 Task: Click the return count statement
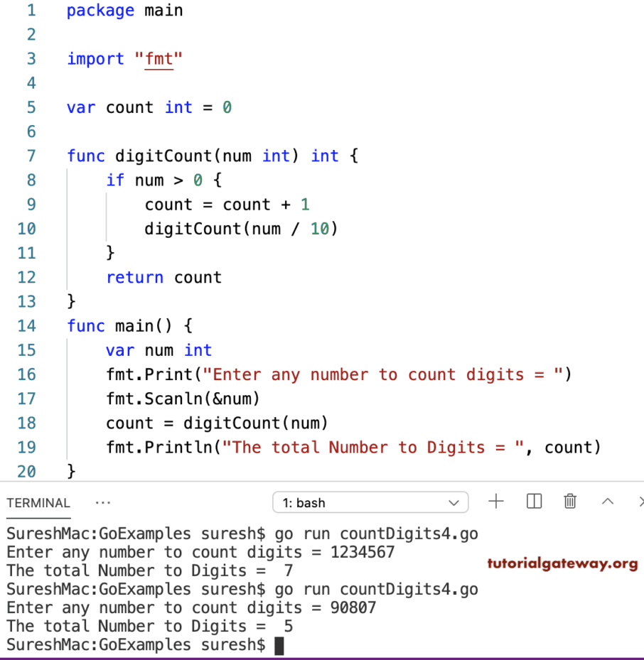tap(163, 277)
